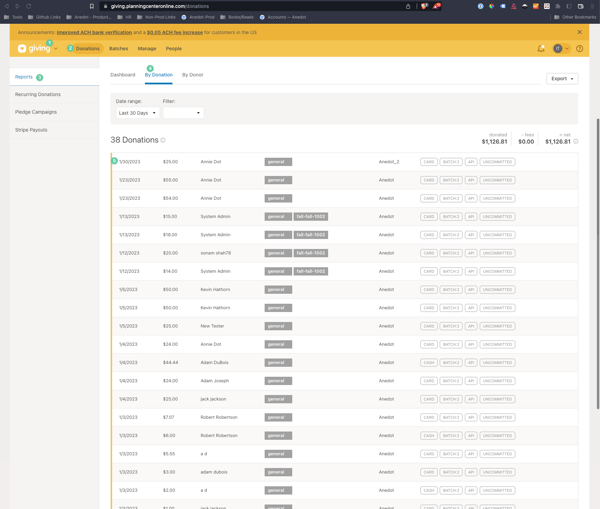The image size is (600, 509).
Task: Click the Giving heart logo
Action: tap(22, 48)
